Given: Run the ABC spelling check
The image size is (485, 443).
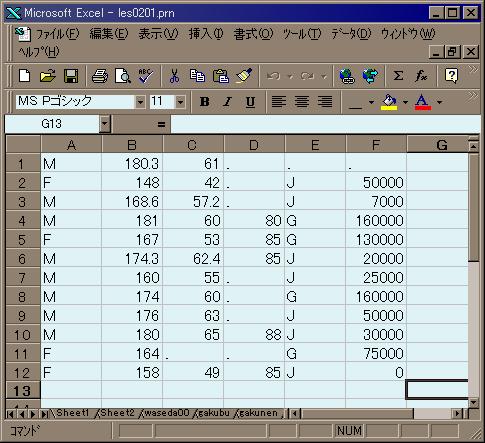Looking at the screenshot, I should pyautogui.click(x=146, y=76).
